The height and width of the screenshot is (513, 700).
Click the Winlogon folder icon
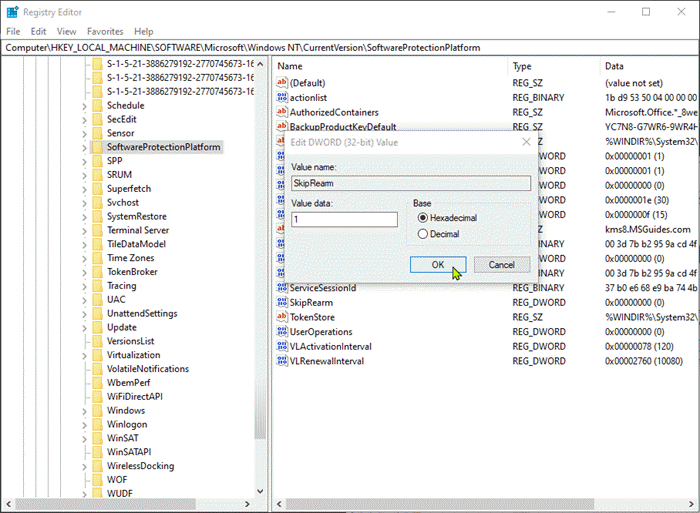tap(97, 424)
